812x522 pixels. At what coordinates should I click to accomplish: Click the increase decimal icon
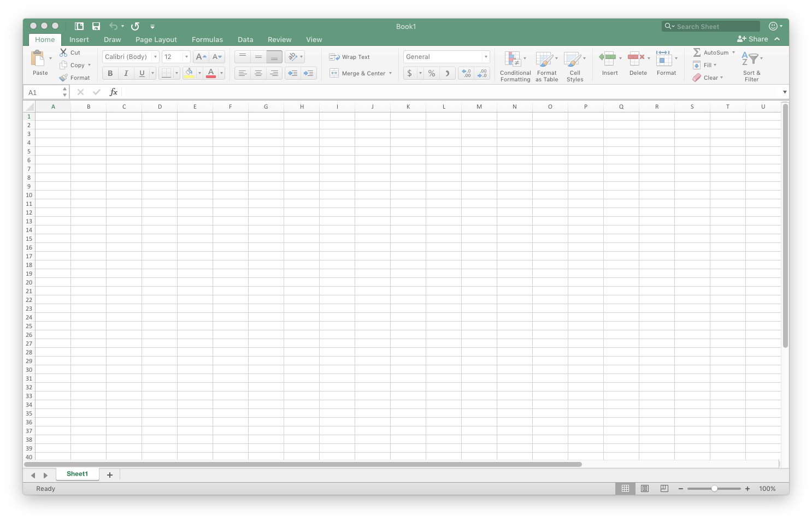(466, 73)
